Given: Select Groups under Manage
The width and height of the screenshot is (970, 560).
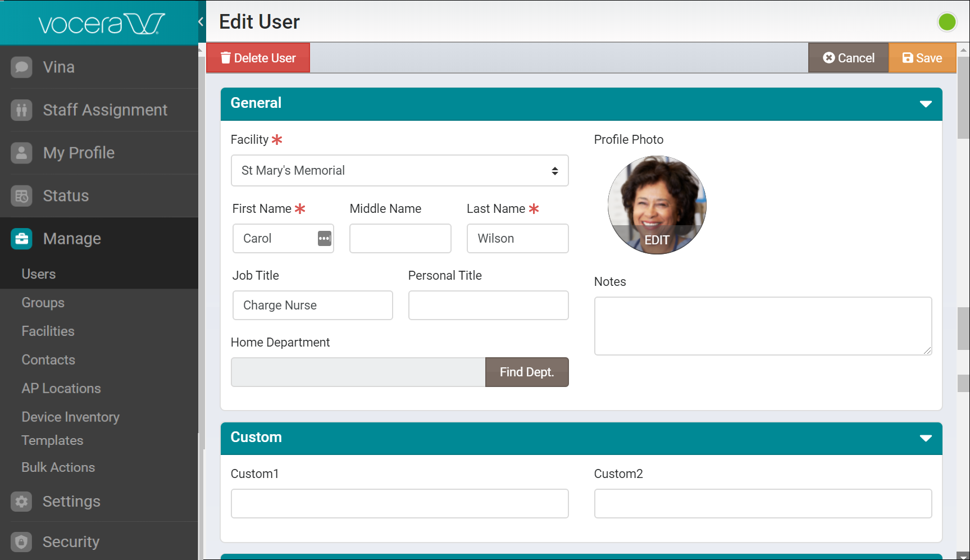Looking at the screenshot, I should point(43,303).
